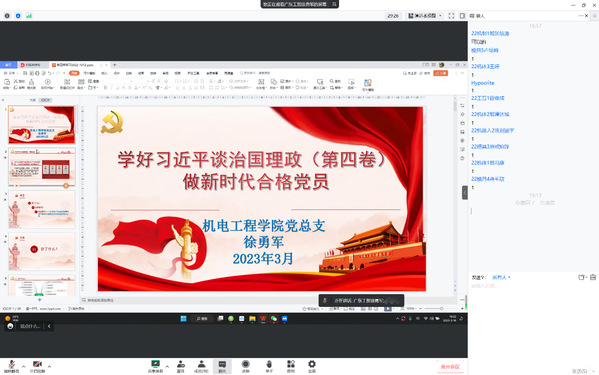Open the speaker view layout dropdown

425,16
